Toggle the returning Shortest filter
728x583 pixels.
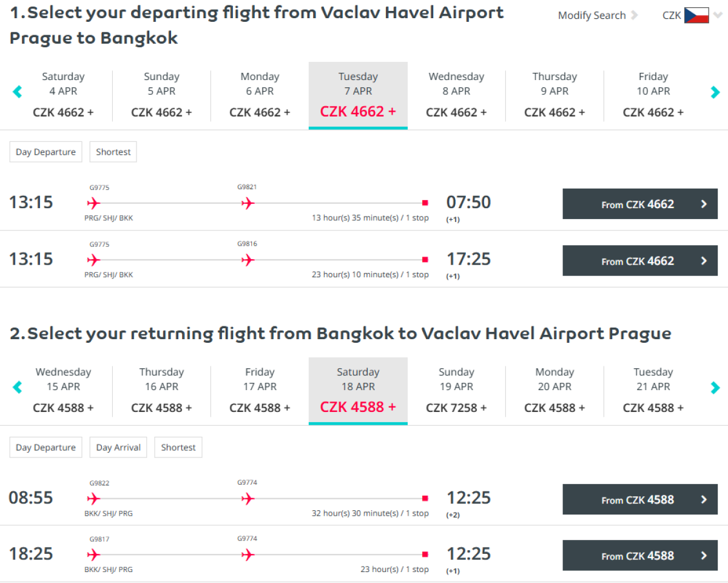(178, 448)
